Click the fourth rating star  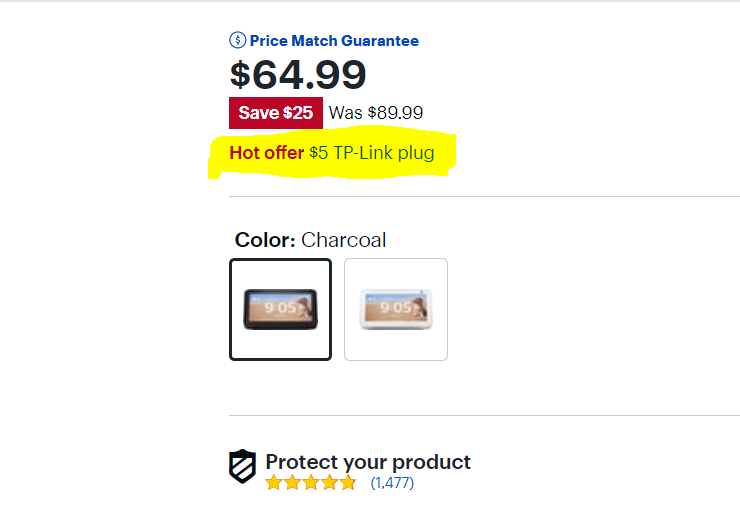click(x=329, y=483)
